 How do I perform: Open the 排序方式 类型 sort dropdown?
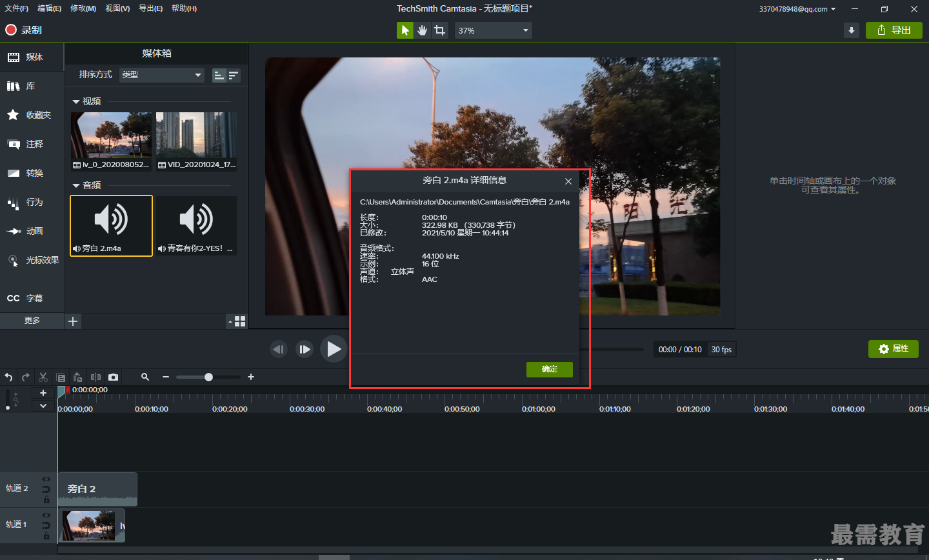tap(161, 75)
